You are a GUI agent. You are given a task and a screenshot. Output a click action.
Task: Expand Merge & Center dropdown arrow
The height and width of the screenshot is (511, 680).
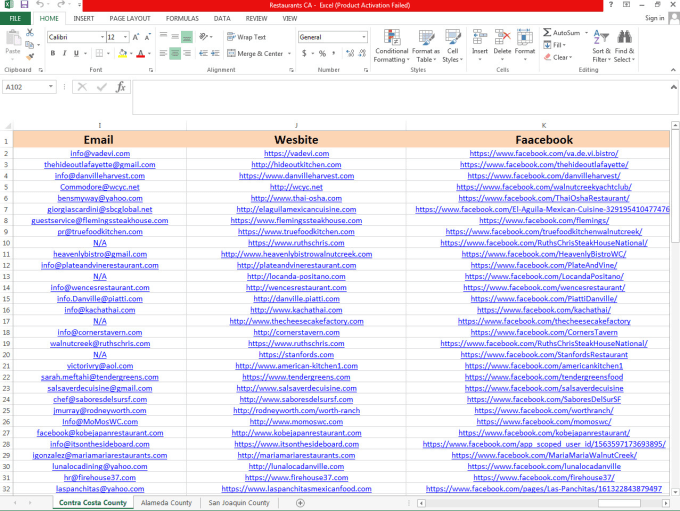[x=289, y=54]
